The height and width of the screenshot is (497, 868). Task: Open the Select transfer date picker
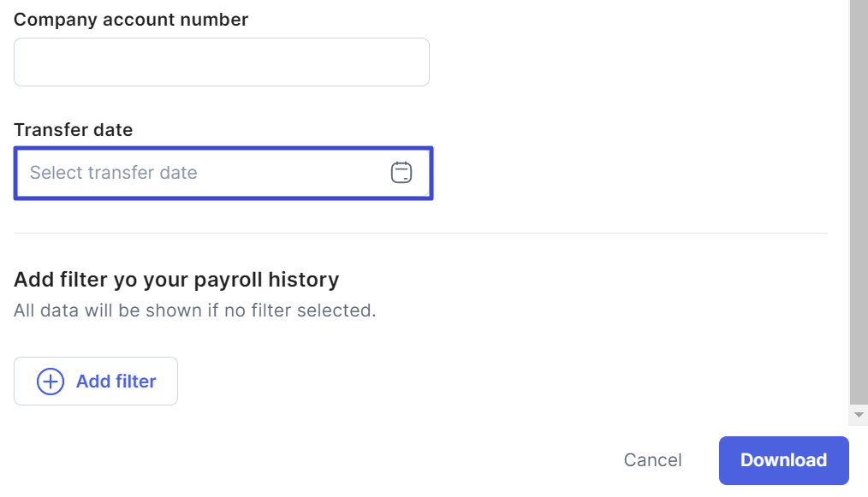(205, 173)
